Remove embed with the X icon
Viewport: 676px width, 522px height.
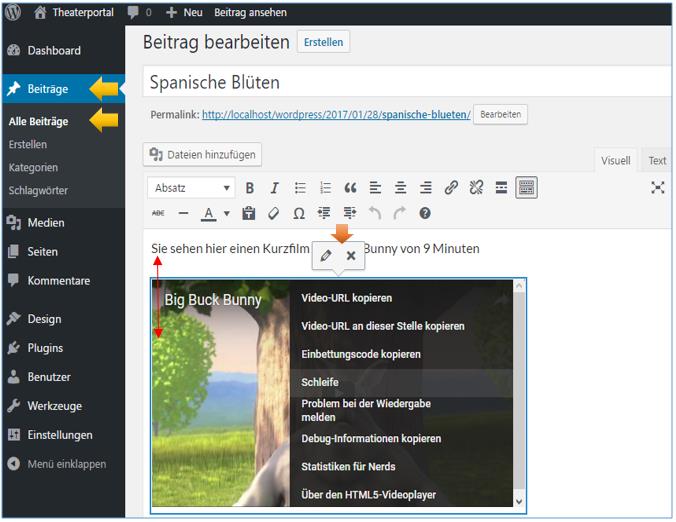[351, 256]
